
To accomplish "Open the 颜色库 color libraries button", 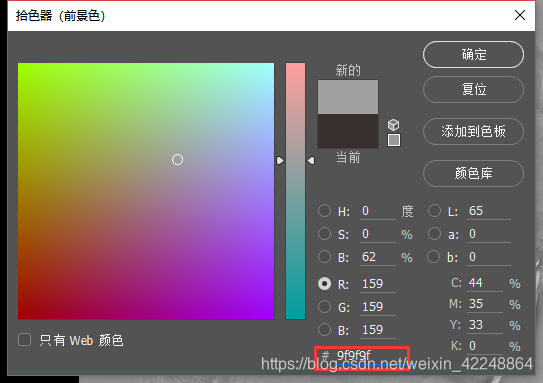I will (x=473, y=173).
